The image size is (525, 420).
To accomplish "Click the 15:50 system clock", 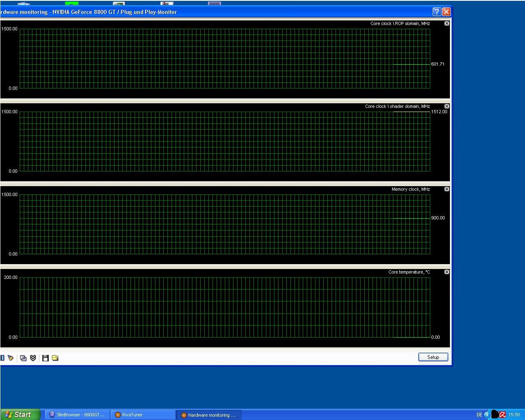I will pyautogui.click(x=514, y=415).
